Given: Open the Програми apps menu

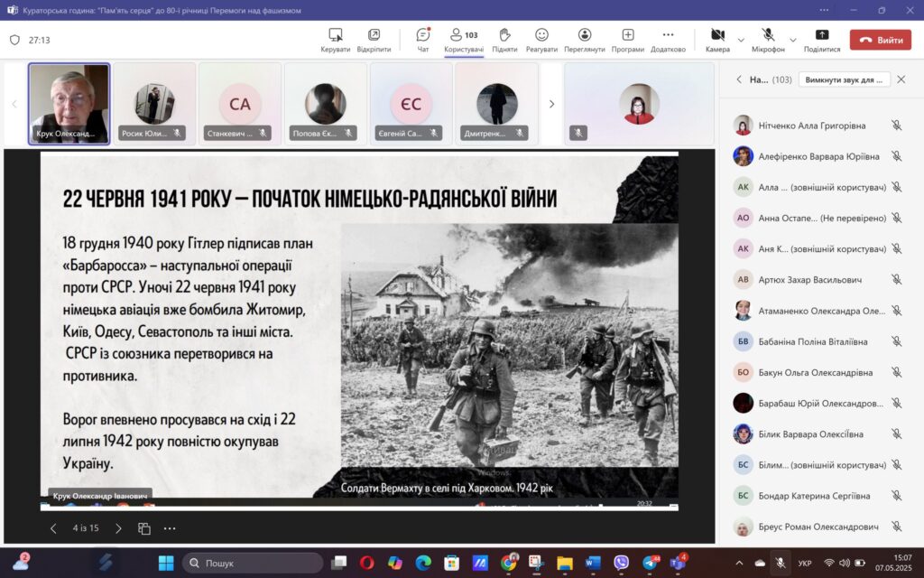Looking at the screenshot, I should tap(628, 40).
